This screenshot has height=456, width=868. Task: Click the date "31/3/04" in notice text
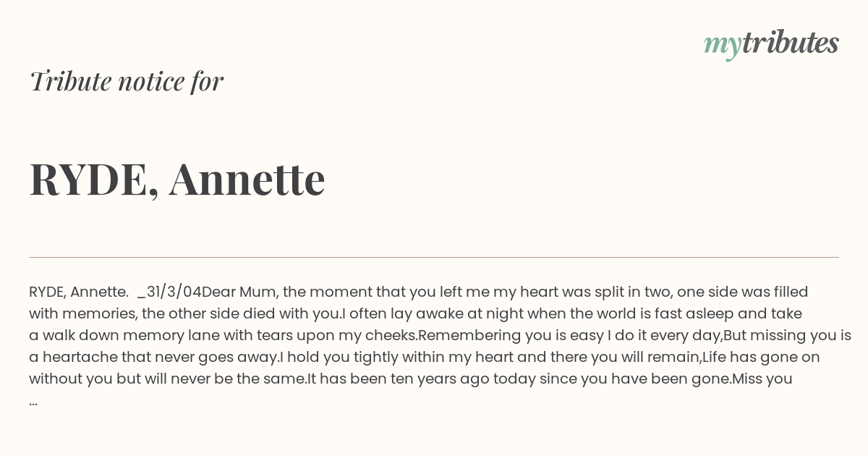pyautogui.click(x=174, y=292)
